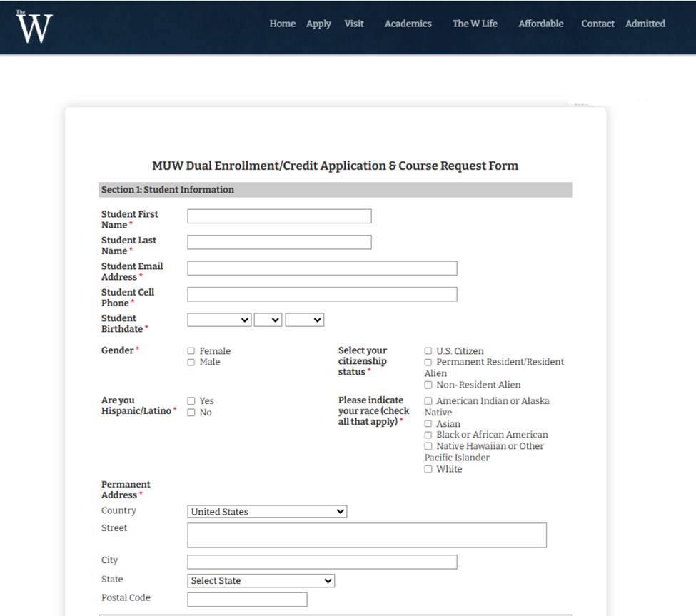Check Yes for Hispanic/Latino
The height and width of the screenshot is (616, 696).
tap(191, 401)
